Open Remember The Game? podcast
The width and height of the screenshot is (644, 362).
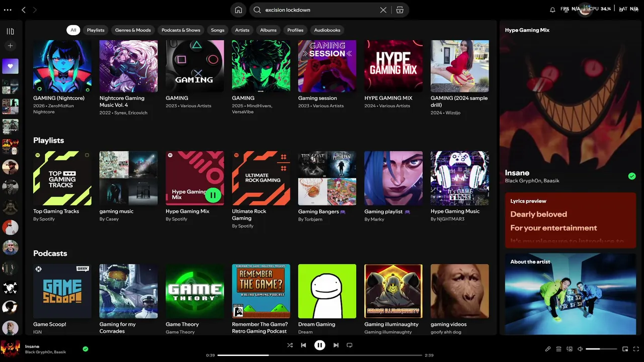(261, 291)
